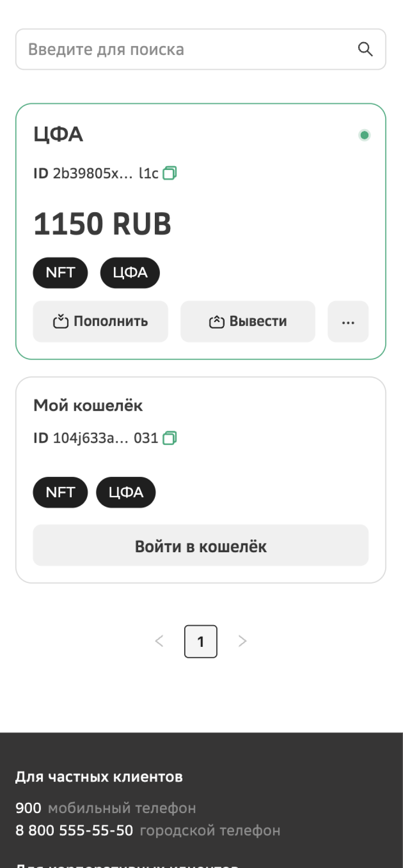Select page 1 in pagination
Image resolution: width=403 pixels, height=868 pixels.
pos(201,641)
